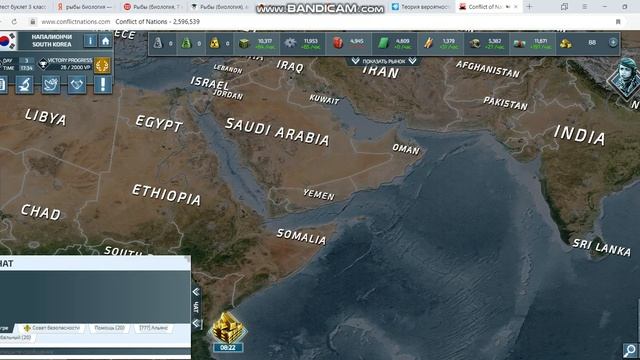640x360 pixels.
Task: Open the nation info "i" button
Action: click(90, 41)
